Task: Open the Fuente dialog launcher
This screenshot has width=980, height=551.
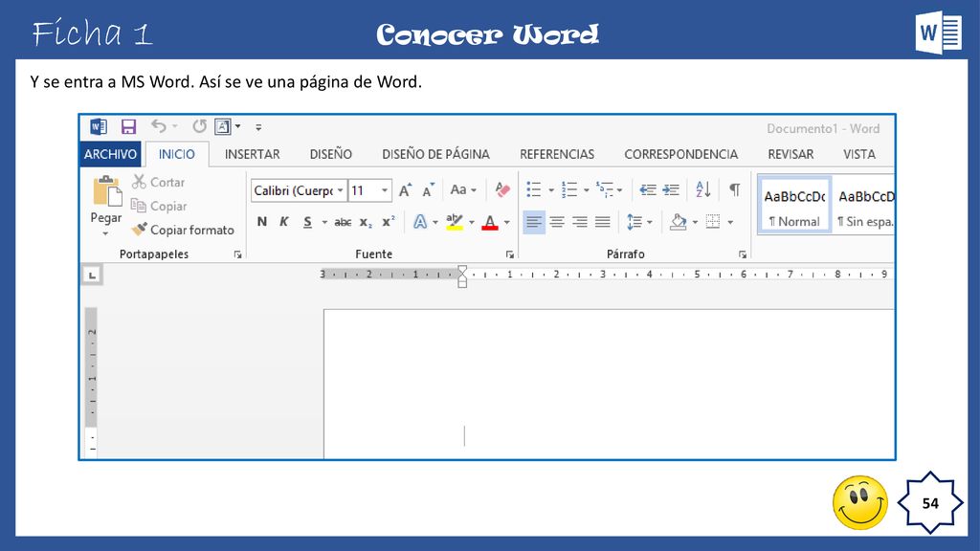Action: (510, 254)
